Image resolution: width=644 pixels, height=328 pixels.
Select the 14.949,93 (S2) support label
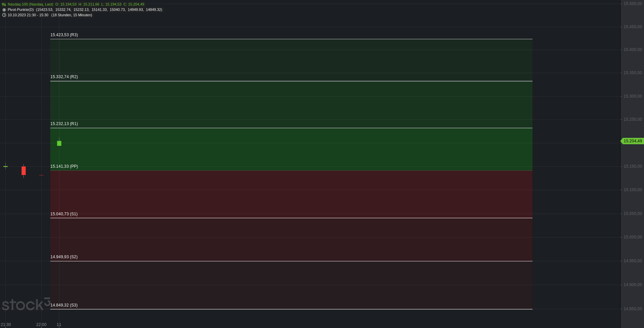click(x=64, y=257)
